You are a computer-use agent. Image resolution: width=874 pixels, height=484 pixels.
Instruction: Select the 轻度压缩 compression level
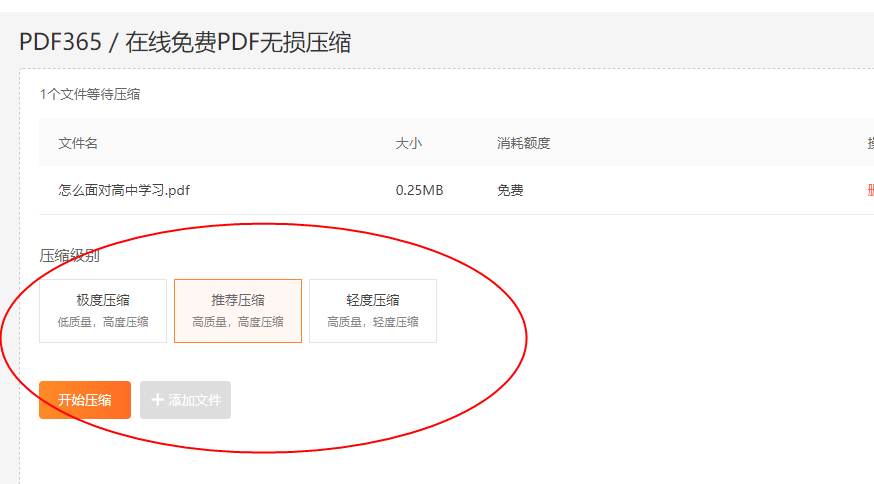pos(373,311)
